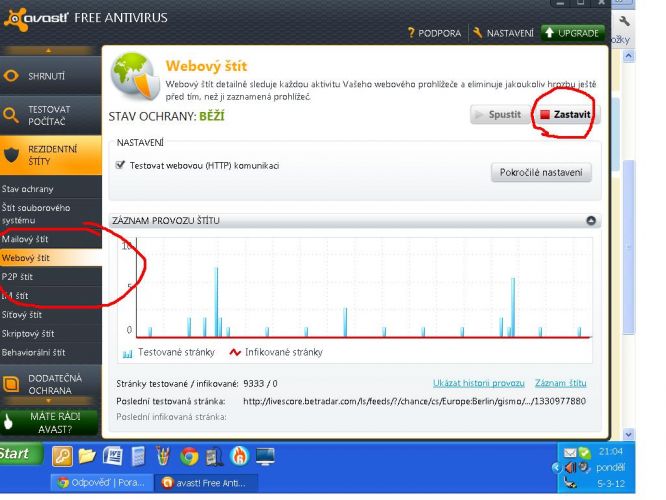This screenshot has height=500, width=666.
Task: Click the sidebar down arrow below Dodatečná ochrana
Action: 48,401
